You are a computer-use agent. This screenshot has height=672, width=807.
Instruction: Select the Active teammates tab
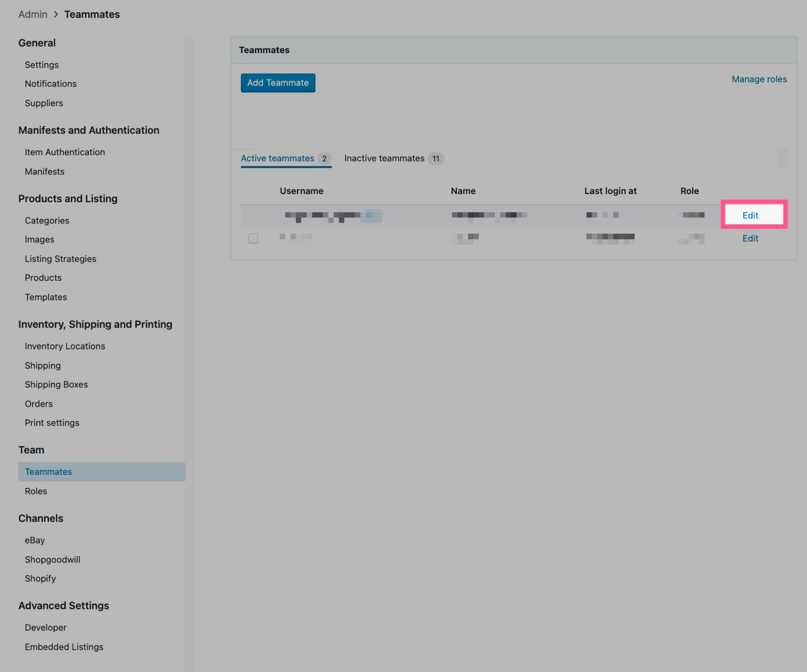pos(278,158)
